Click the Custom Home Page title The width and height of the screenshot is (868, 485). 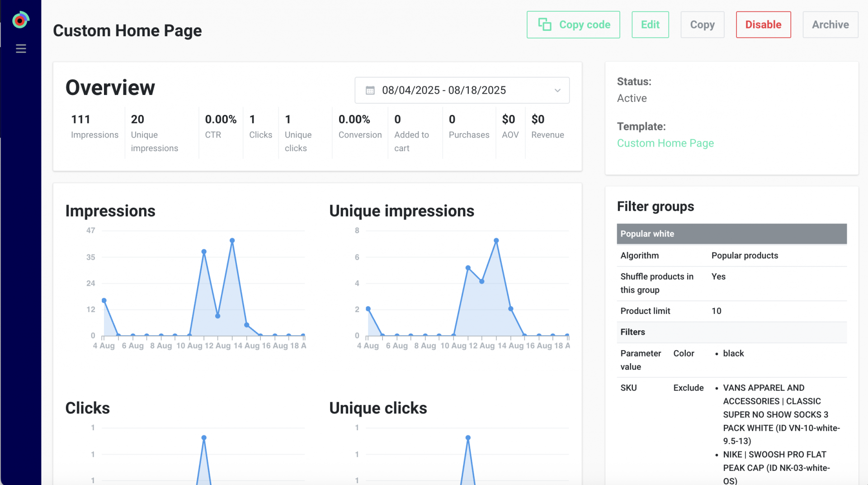127,31
